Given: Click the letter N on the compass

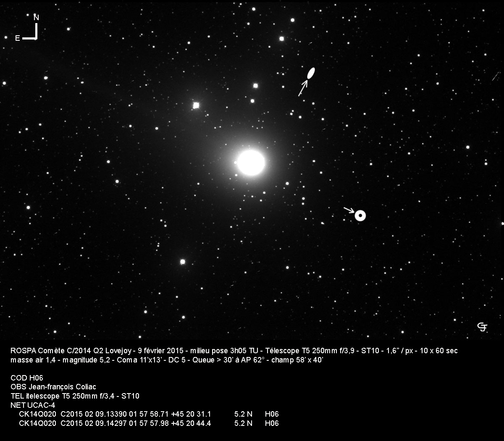Looking at the screenshot, I should coord(36,18).
